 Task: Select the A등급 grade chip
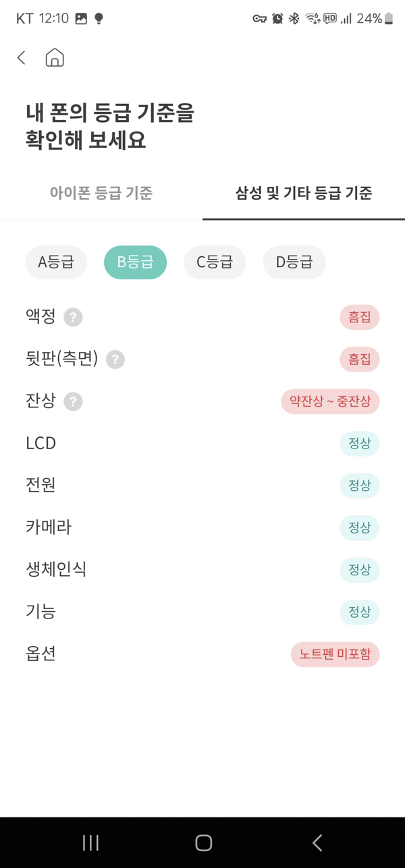pos(56,262)
